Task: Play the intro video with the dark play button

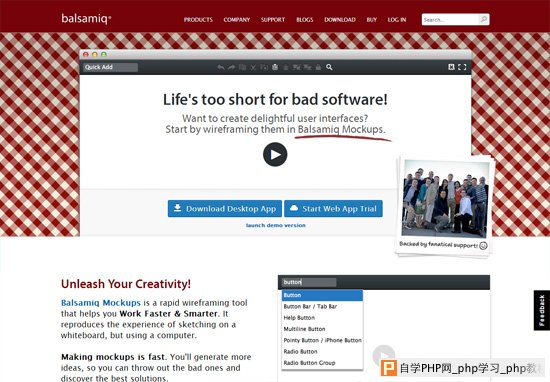Action: pyautogui.click(x=275, y=154)
